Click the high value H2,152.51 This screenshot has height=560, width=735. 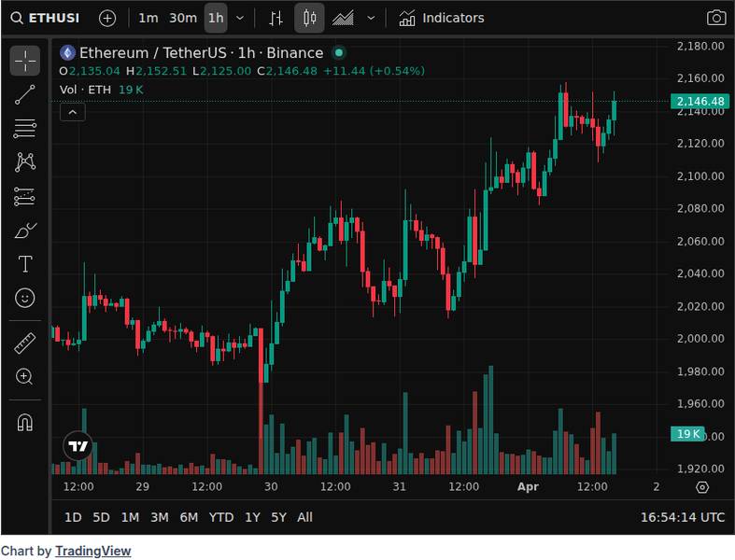coord(156,71)
